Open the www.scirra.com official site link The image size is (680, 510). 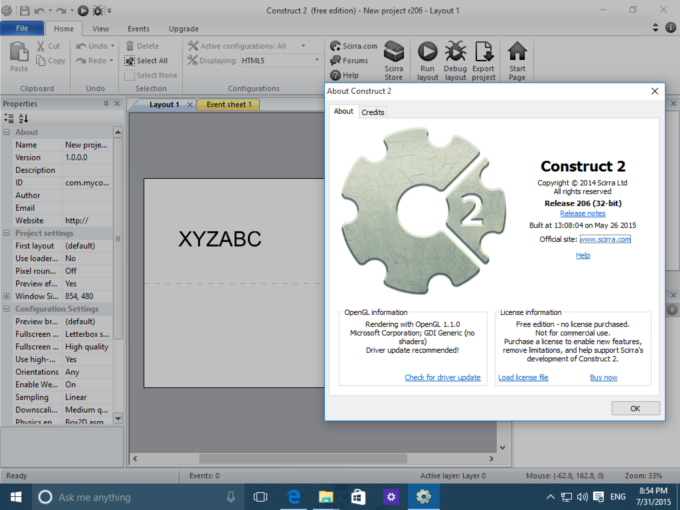click(605, 239)
